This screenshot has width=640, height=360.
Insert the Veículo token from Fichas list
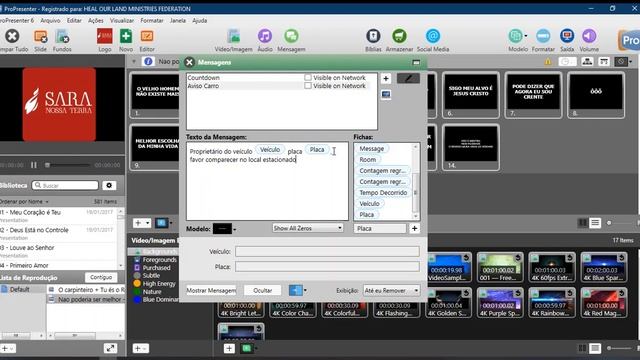pos(369,203)
